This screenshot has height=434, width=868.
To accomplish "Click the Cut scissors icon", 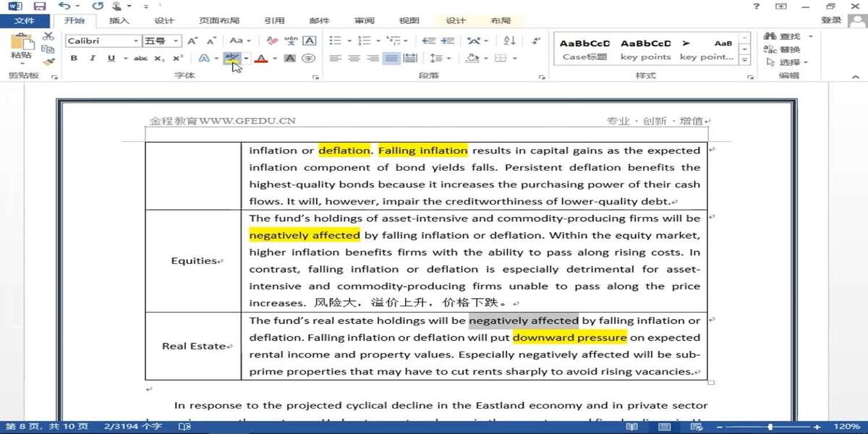I will (48, 36).
